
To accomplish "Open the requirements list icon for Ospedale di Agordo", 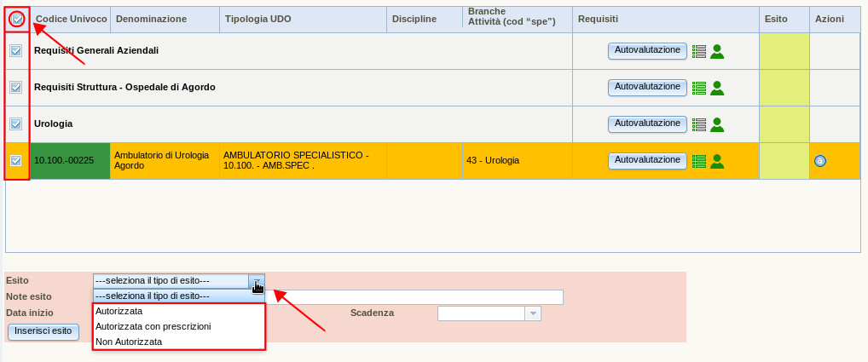I will click(x=699, y=88).
